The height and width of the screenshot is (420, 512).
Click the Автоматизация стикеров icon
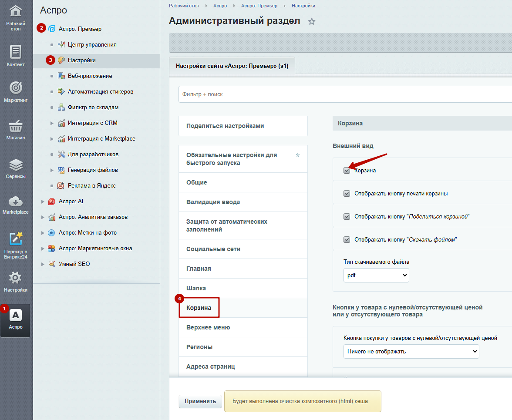tap(61, 91)
